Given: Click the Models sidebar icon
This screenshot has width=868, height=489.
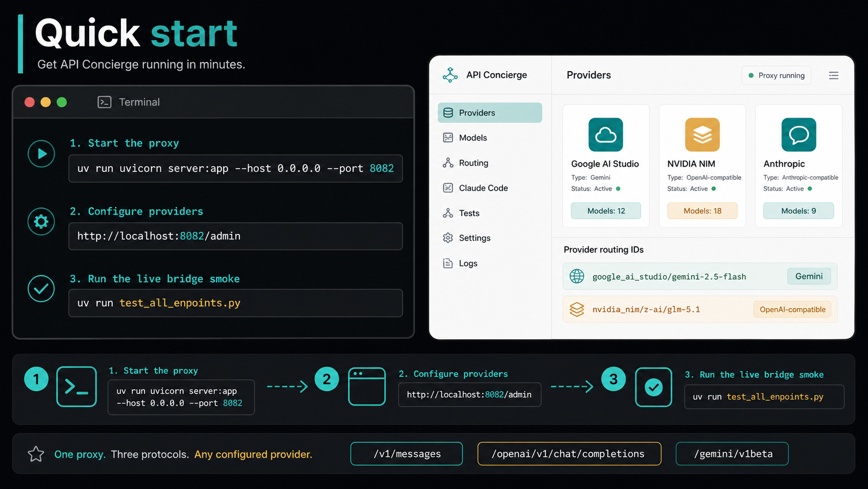Looking at the screenshot, I should (x=448, y=138).
